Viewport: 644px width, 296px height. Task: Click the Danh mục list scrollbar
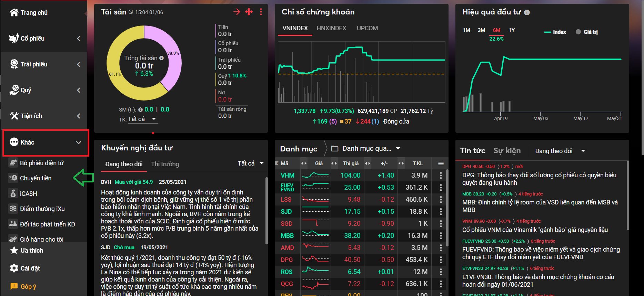447,208
